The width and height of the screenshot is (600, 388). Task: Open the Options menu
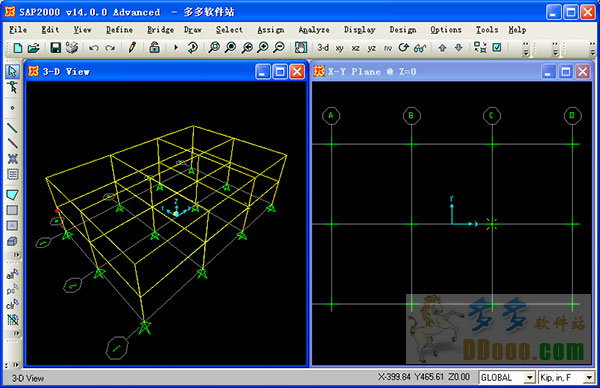click(446, 30)
